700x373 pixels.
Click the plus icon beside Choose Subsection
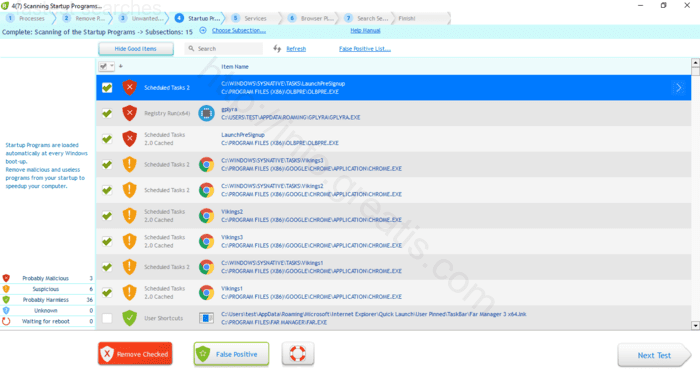(203, 30)
